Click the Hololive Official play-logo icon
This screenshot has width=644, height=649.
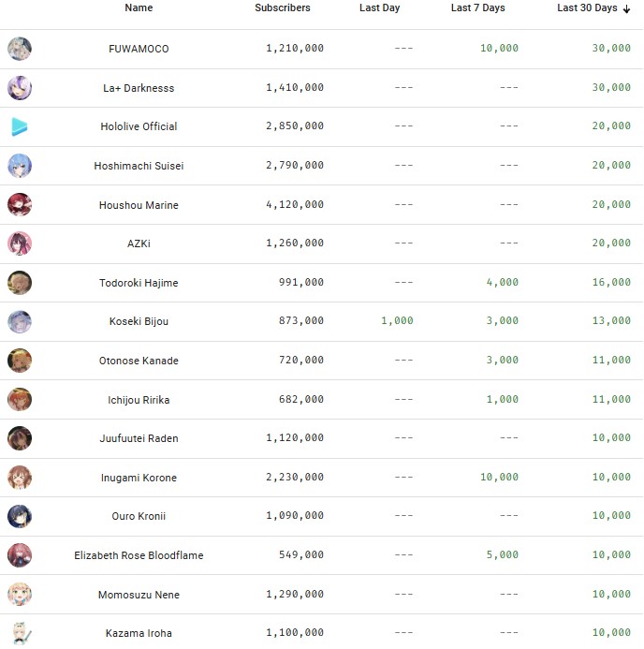(20, 126)
